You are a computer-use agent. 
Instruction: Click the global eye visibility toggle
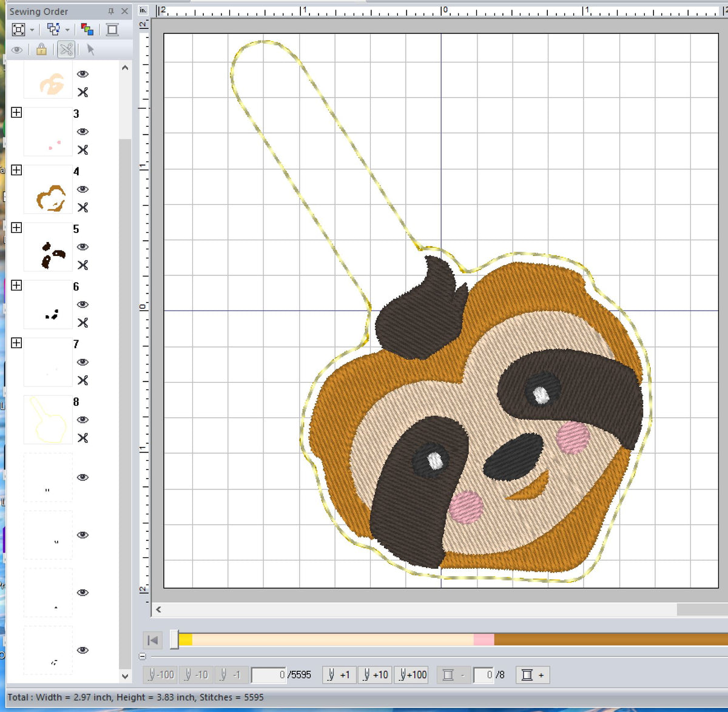pos(17,49)
